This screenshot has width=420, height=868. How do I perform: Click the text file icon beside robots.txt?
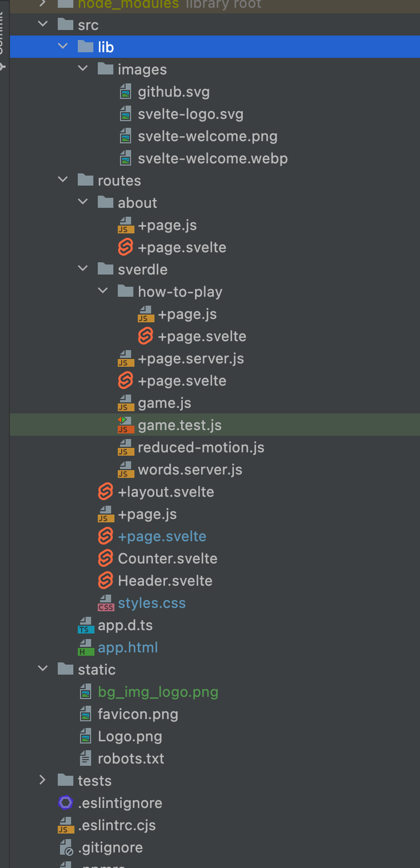(x=85, y=758)
